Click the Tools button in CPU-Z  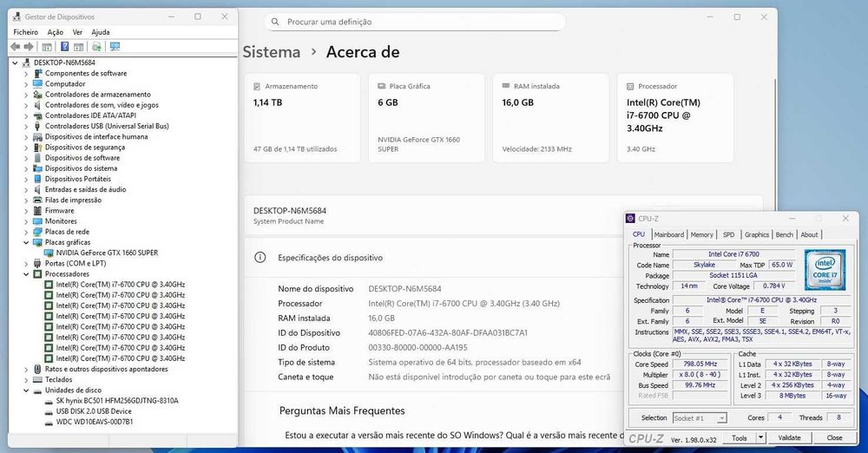[740, 437]
